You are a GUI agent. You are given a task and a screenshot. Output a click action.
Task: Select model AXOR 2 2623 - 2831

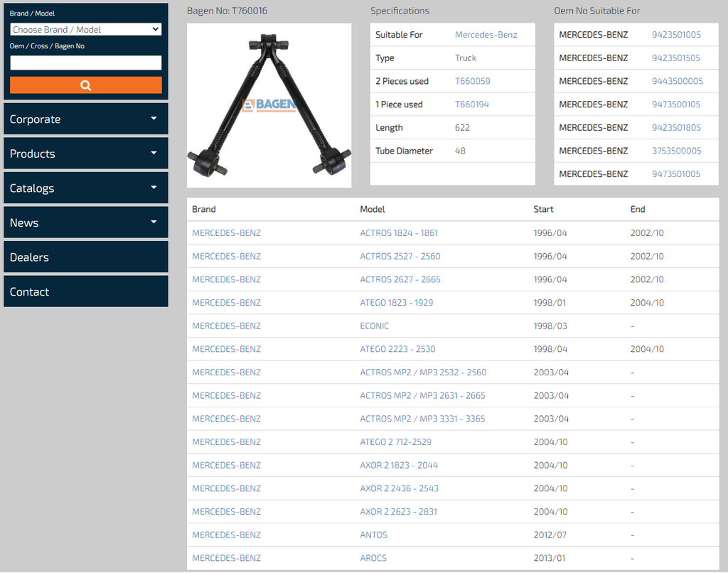pyautogui.click(x=398, y=512)
